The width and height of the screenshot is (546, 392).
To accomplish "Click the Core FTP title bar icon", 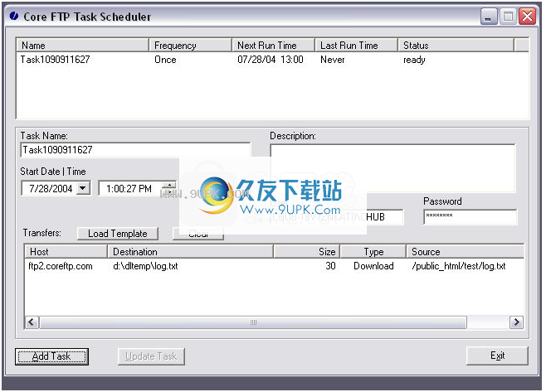I will (14, 16).
